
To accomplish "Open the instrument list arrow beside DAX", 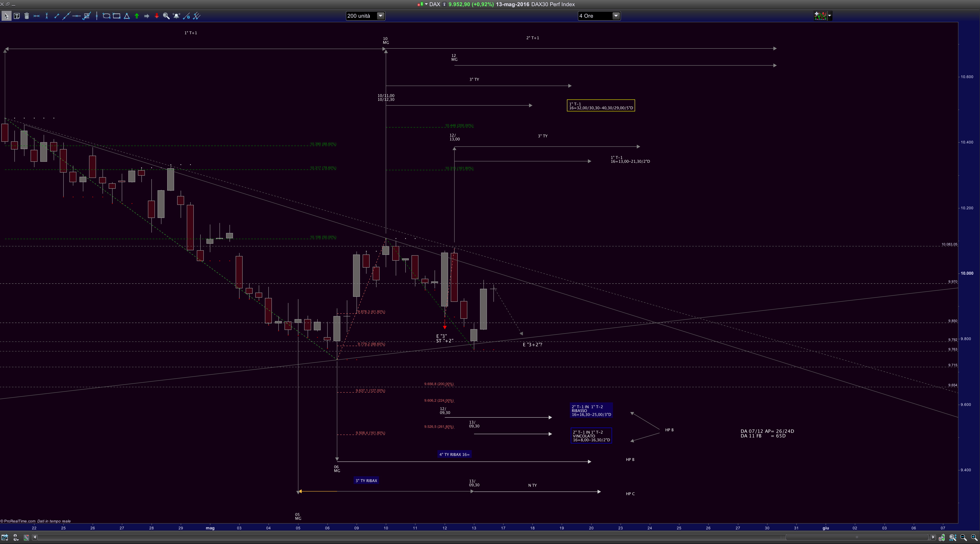I will [x=426, y=4].
